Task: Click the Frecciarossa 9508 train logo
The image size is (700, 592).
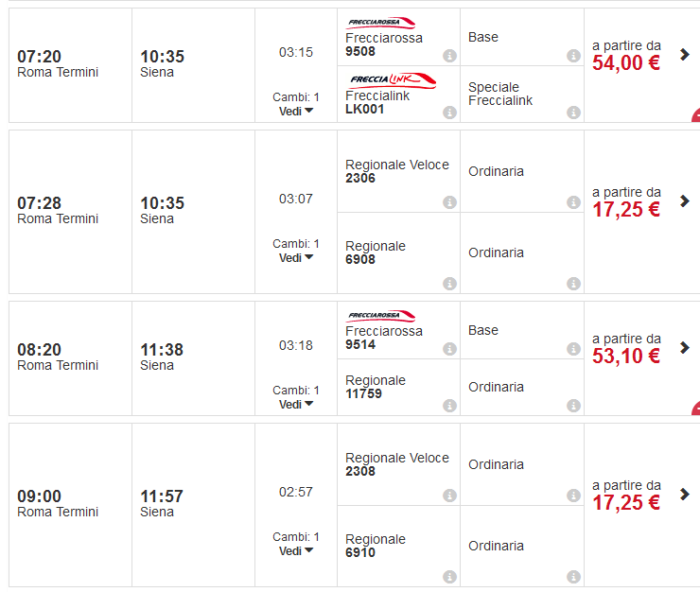Action: [380, 23]
